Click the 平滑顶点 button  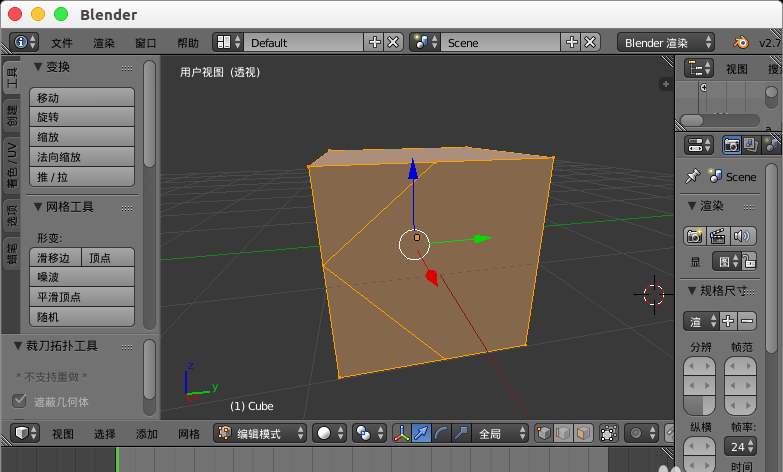point(82,297)
